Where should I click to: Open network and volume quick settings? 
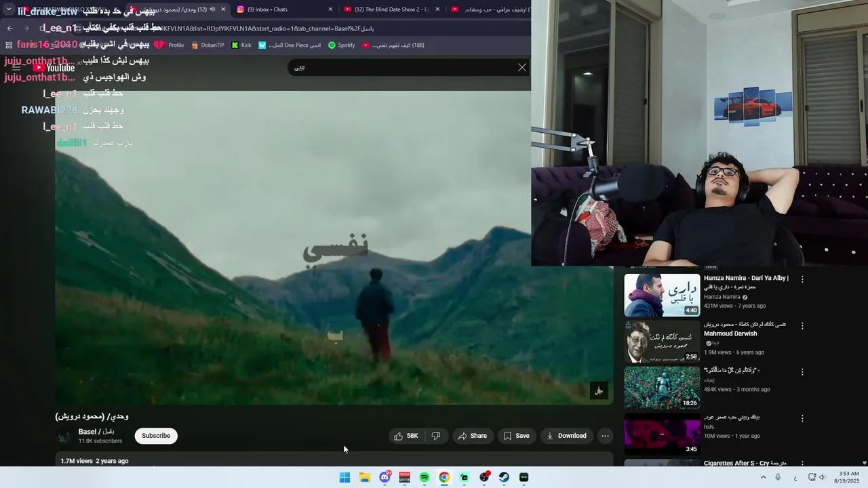[x=816, y=477]
